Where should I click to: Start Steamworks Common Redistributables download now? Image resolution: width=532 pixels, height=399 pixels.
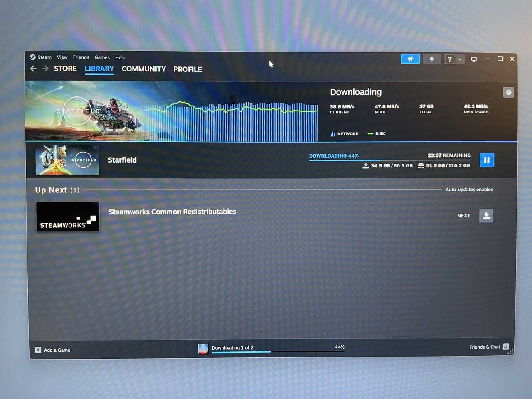click(x=486, y=216)
